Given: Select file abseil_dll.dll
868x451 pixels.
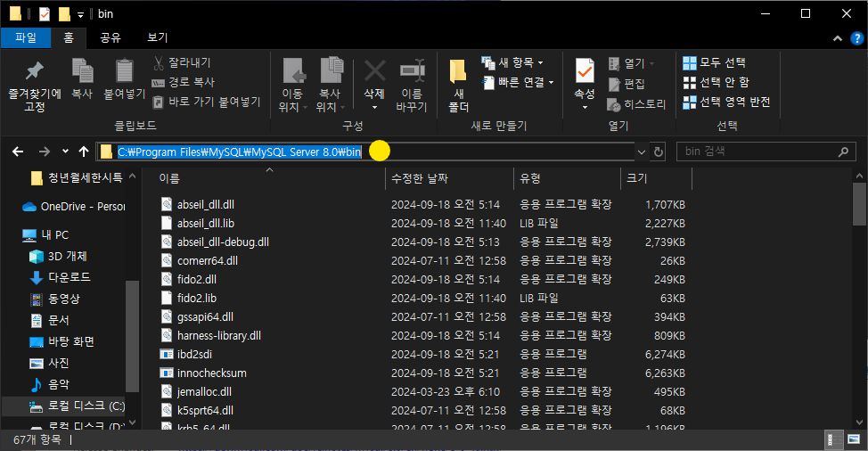Looking at the screenshot, I should click(x=205, y=205).
